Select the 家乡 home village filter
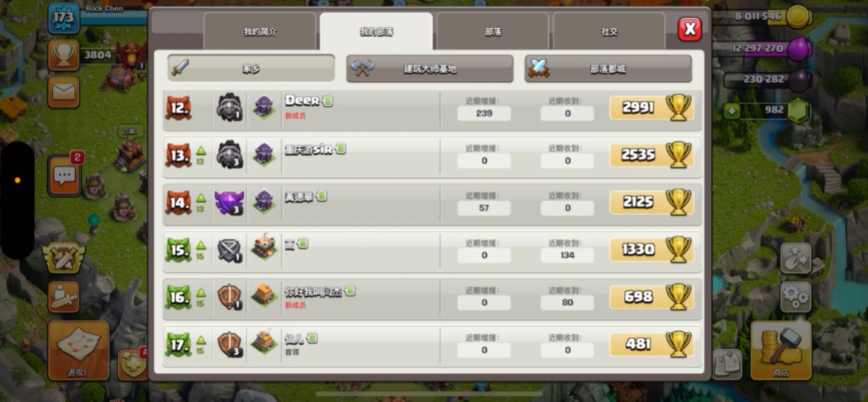This screenshot has height=402, width=868. pos(251,69)
